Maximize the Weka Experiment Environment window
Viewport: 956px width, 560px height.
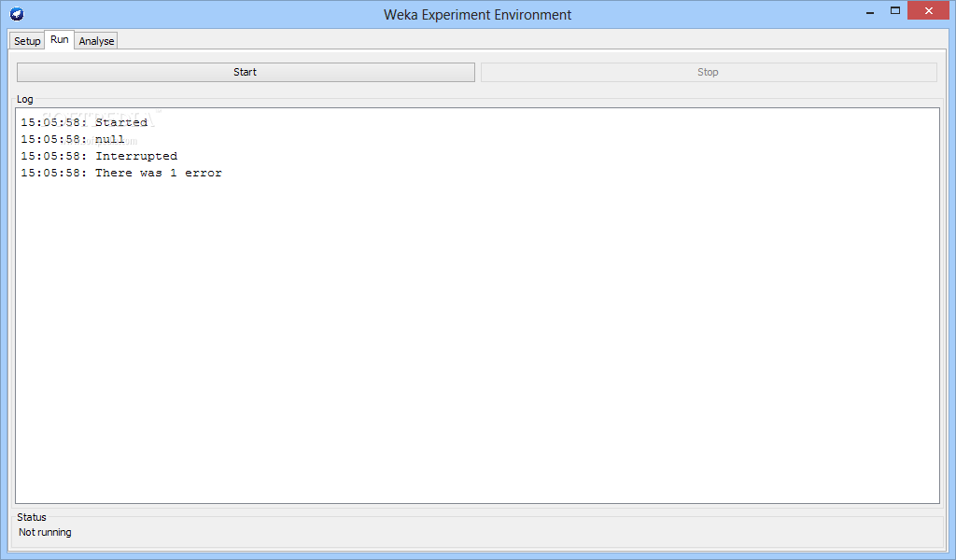[895, 10]
